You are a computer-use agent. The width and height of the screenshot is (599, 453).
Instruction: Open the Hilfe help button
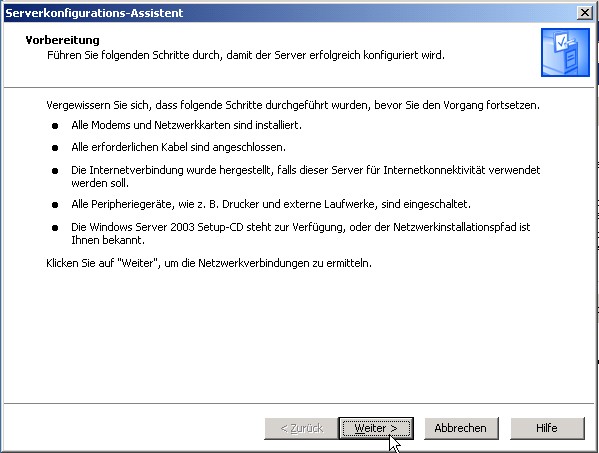point(547,428)
